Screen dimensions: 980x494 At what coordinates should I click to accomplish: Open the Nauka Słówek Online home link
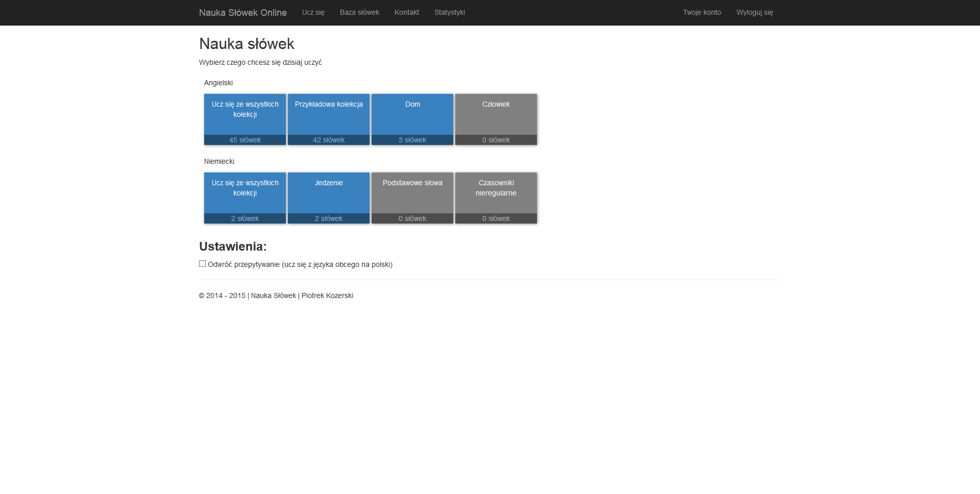click(x=242, y=13)
